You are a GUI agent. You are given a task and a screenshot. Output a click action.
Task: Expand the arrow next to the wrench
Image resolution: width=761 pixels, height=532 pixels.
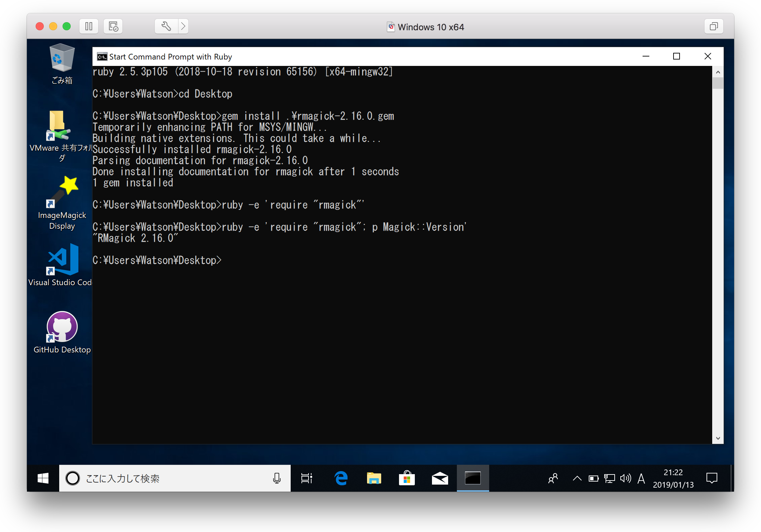(183, 26)
